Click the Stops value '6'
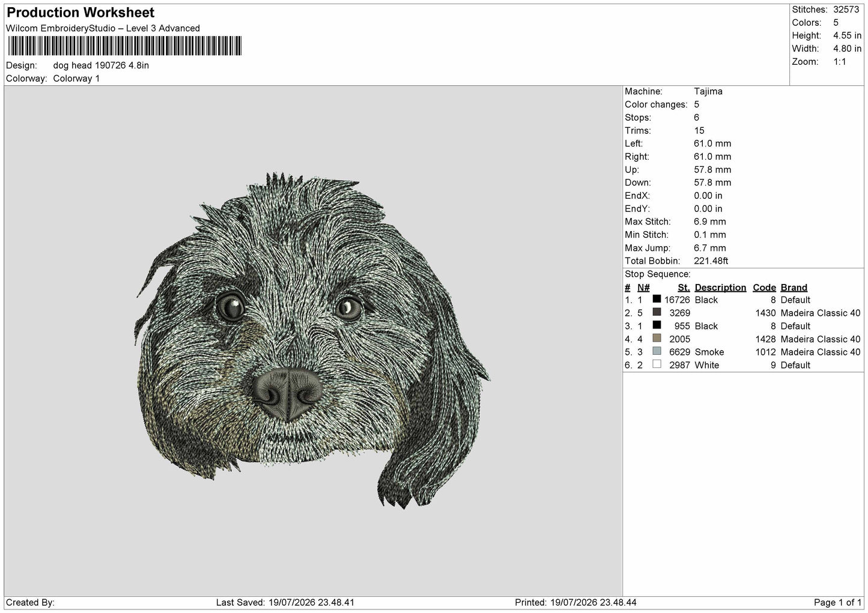 tap(696, 118)
